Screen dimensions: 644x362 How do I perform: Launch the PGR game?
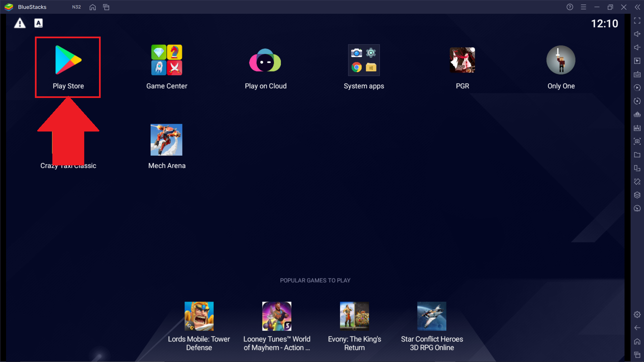click(x=462, y=66)
